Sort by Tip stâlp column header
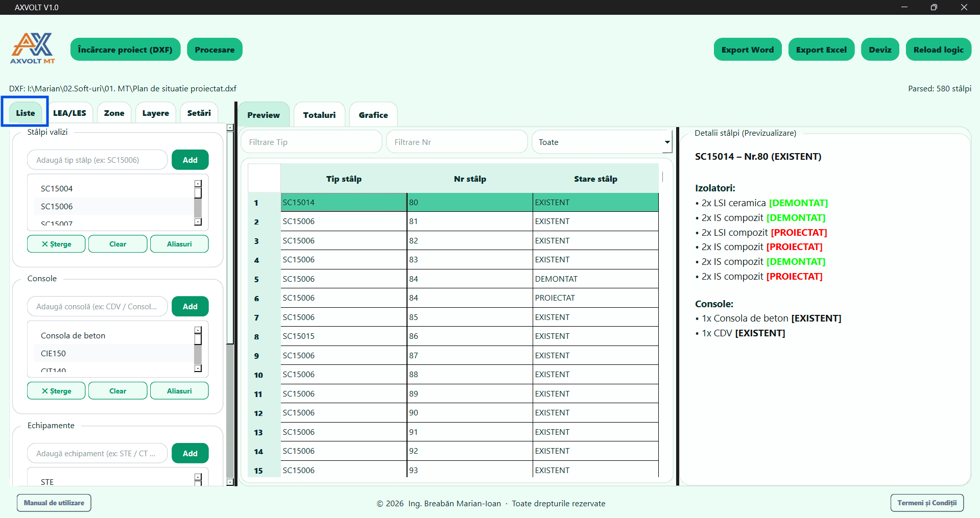The image size is (980, 518). coord(344,179)
